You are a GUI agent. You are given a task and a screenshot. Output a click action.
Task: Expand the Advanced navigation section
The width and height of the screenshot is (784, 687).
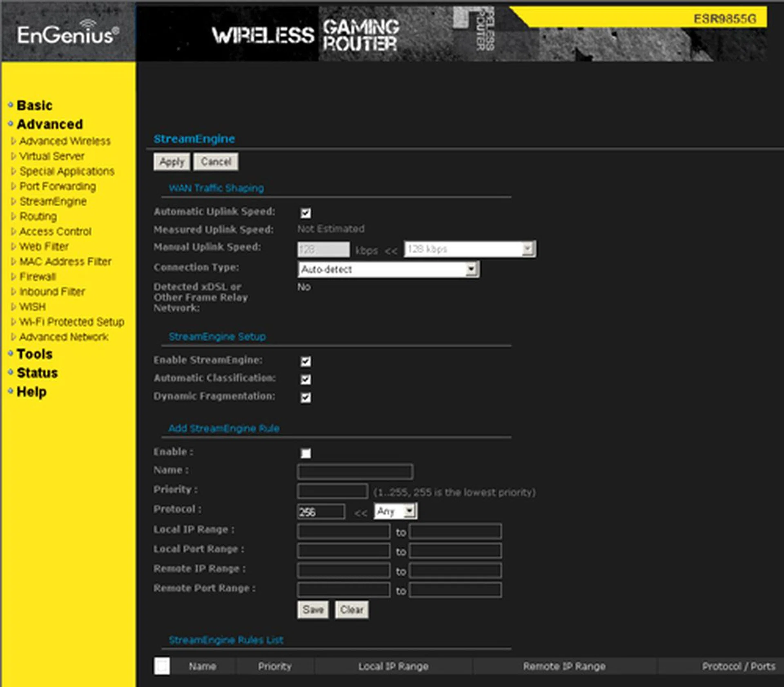(50, 125)
